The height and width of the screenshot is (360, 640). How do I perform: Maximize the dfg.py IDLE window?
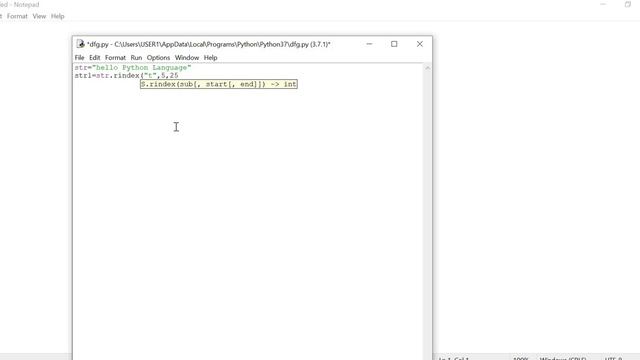tap(394, 44)
